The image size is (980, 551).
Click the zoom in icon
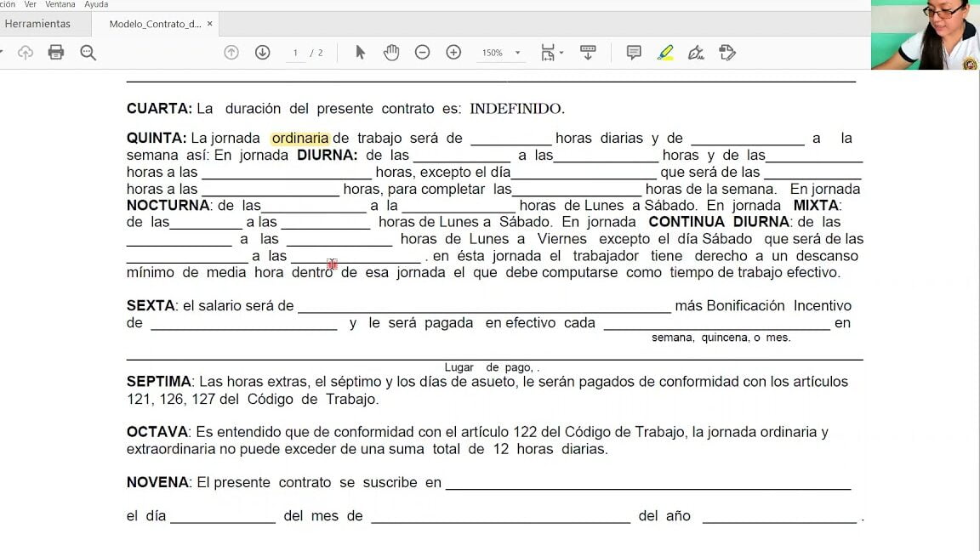(453, 52)
